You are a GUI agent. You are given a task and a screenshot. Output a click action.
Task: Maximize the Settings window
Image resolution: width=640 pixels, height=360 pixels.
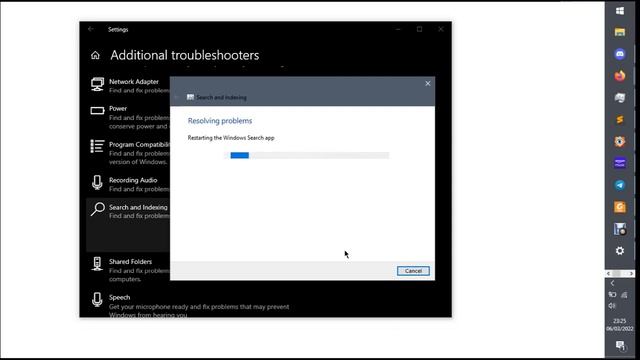click(419, 29)
